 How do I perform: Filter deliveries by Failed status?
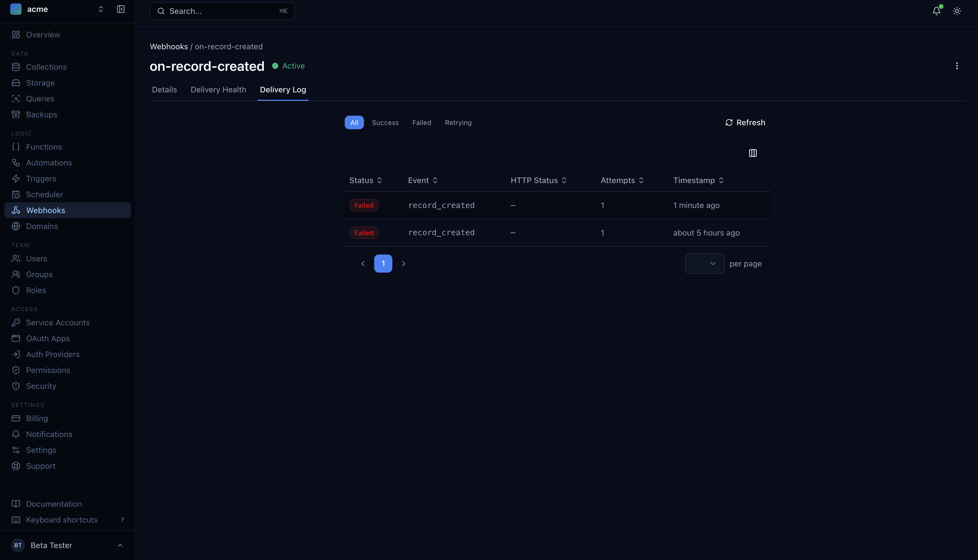click(x=422, y=122)
